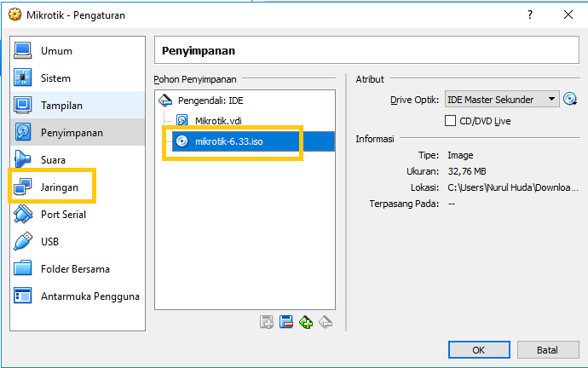This screenshot has height=368, width=588.
Task: Cancel with the Batal button
Action: pos(548,350)
